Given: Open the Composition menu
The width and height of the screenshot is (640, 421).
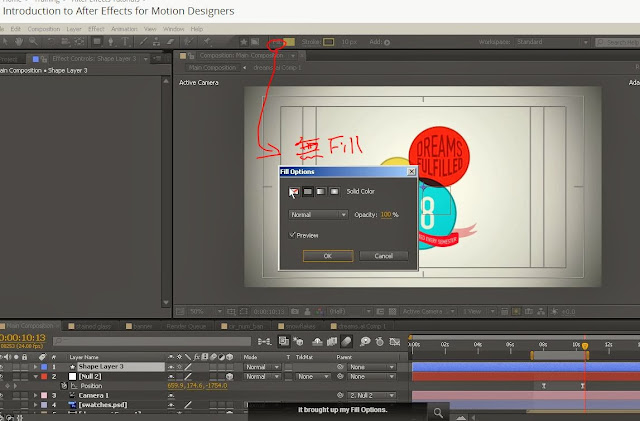Looking at the screenshot, I should pyautogui.click(x=44, y=29).
